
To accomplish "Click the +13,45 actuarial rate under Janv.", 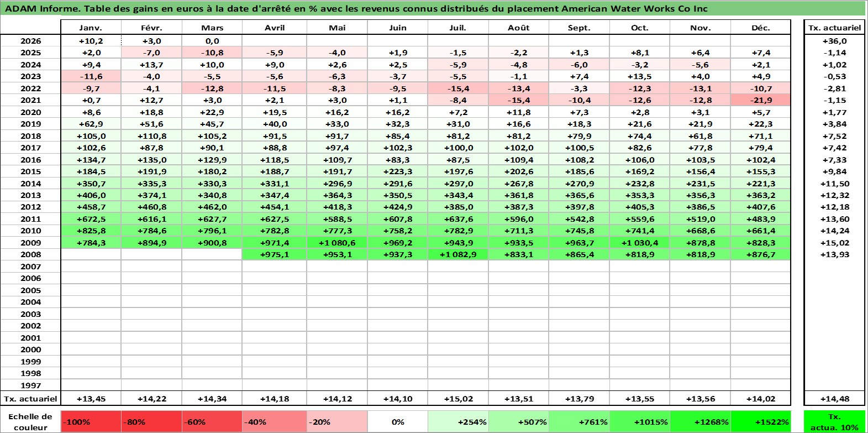I will point(91,399).
